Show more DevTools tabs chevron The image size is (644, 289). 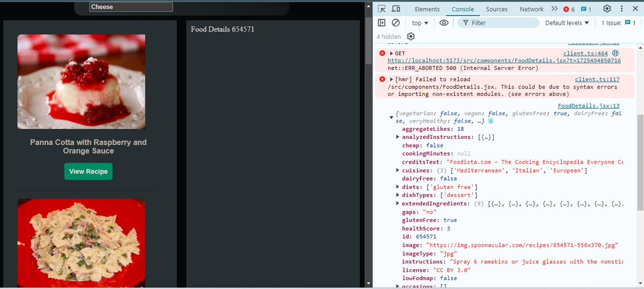[x=554, y=9]
